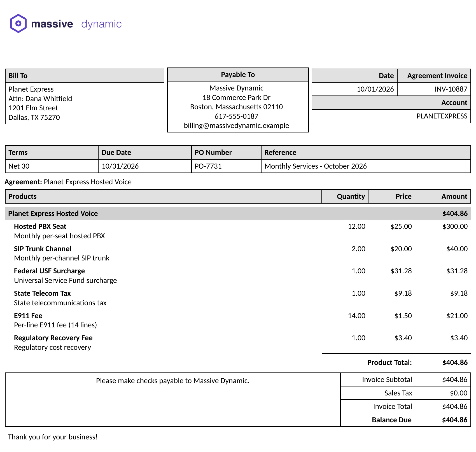Image resolution: width=476 pixels, height=452 pixels.
Task: Click the 14.00 quantity for E911 Fee
Action: (x=356, y=316)
